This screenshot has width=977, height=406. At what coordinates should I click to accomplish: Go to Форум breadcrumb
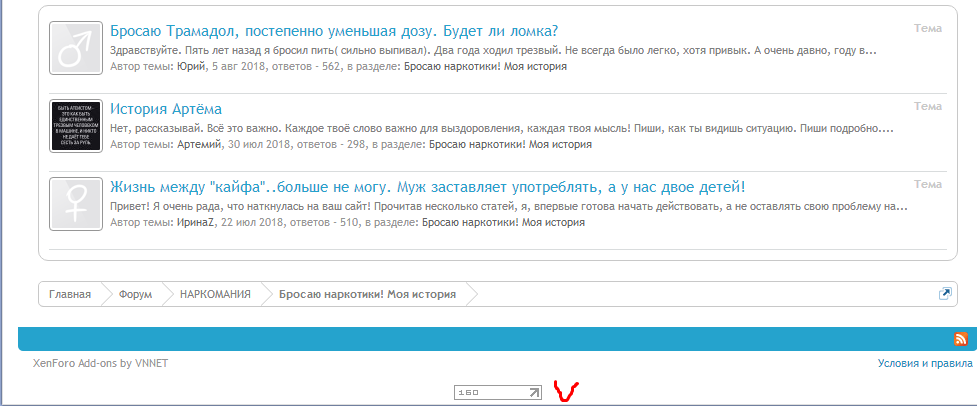coord(135,295)
